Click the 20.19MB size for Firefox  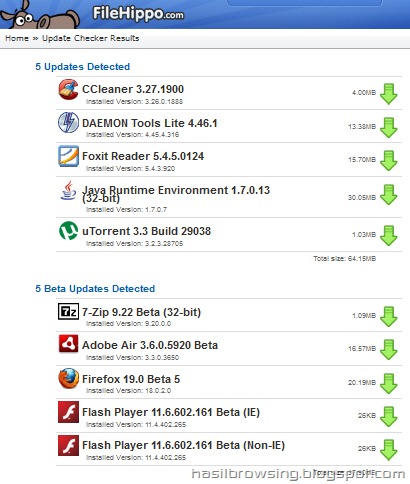(362, 382)
